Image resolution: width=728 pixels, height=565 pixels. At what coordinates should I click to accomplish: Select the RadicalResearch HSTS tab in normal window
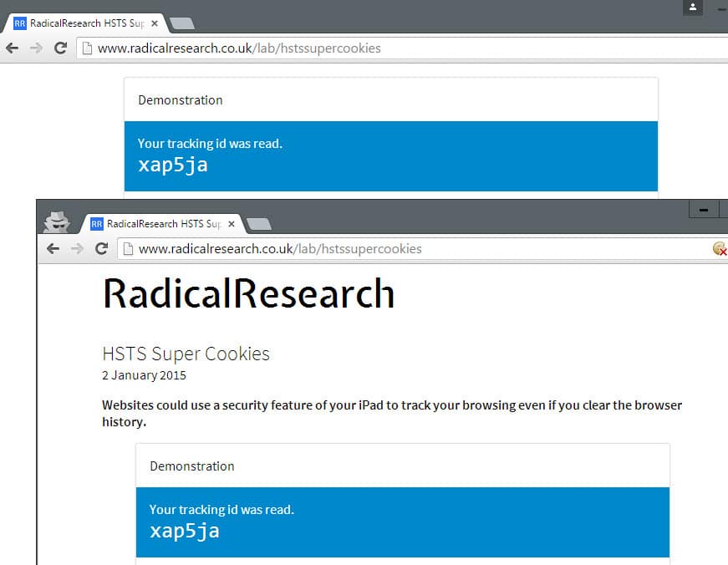pos(79,23)
